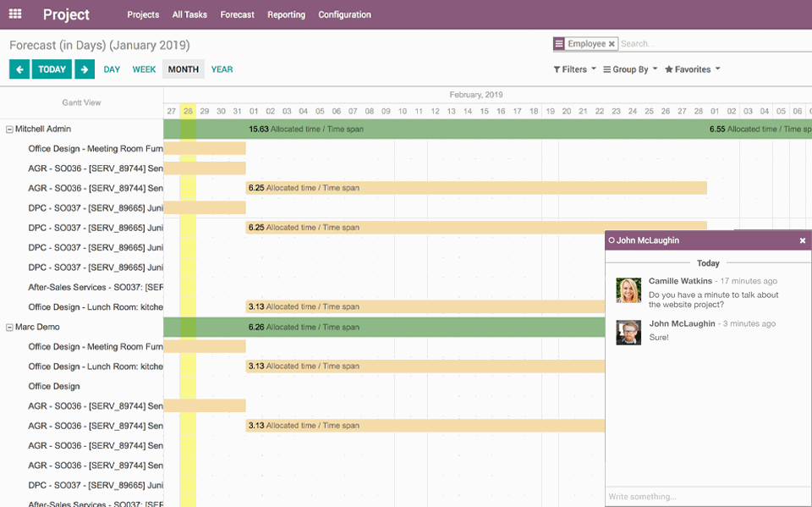Screen dimensions: 812x507
Task: Click the Today button
Action: click(x=52, y=69)
